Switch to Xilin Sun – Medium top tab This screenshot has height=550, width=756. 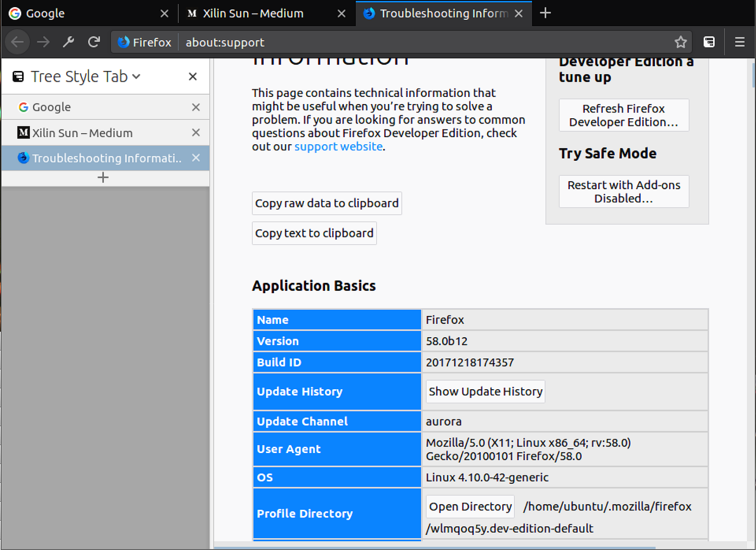266,14
